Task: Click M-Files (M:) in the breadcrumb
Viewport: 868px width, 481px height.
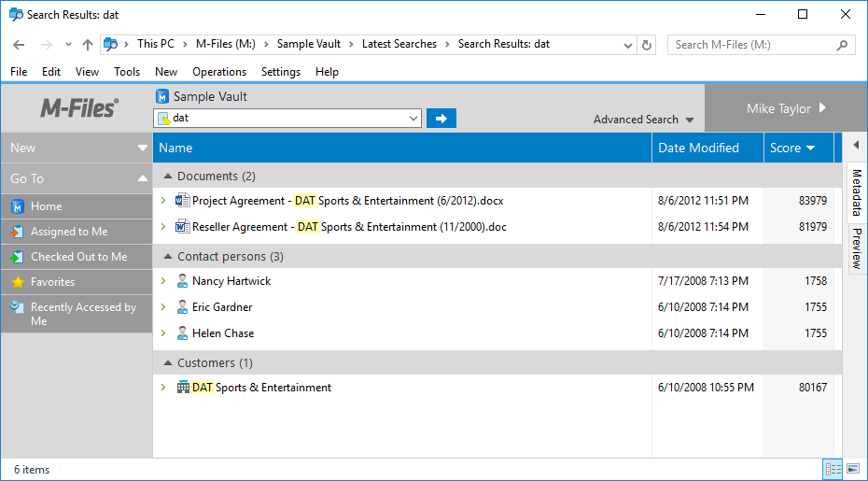Action: pyautogui.click(x=226, y=44)
